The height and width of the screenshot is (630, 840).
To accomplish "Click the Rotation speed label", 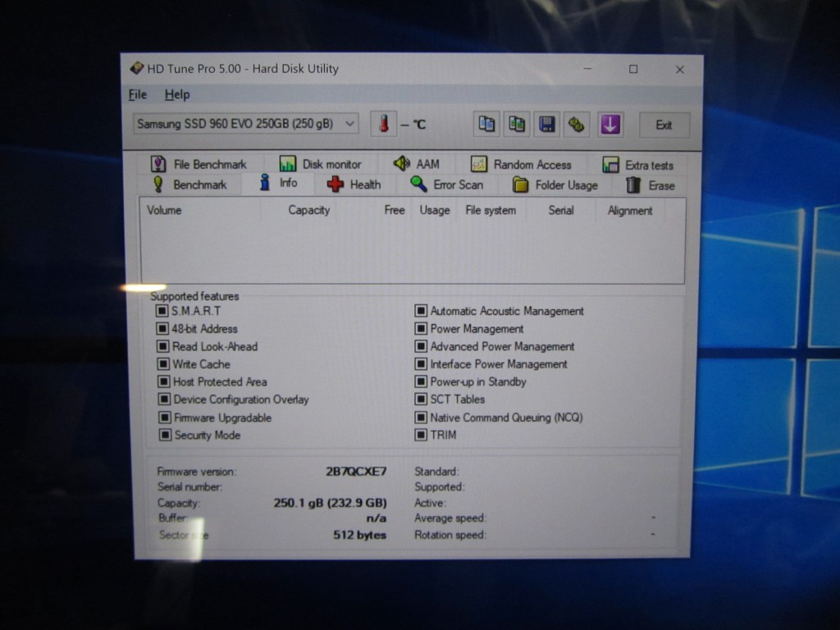I will (x=450, y=535).
